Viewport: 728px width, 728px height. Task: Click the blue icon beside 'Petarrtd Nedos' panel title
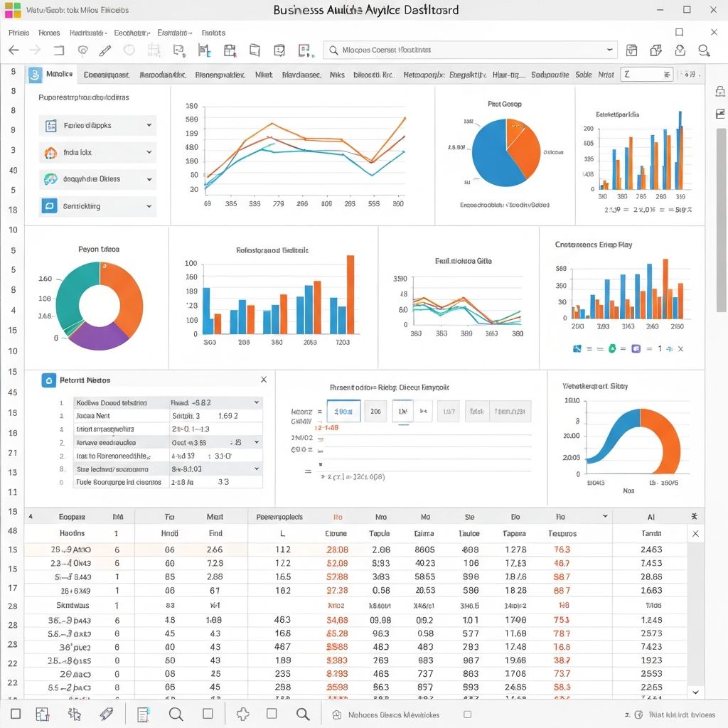point(48,380)
